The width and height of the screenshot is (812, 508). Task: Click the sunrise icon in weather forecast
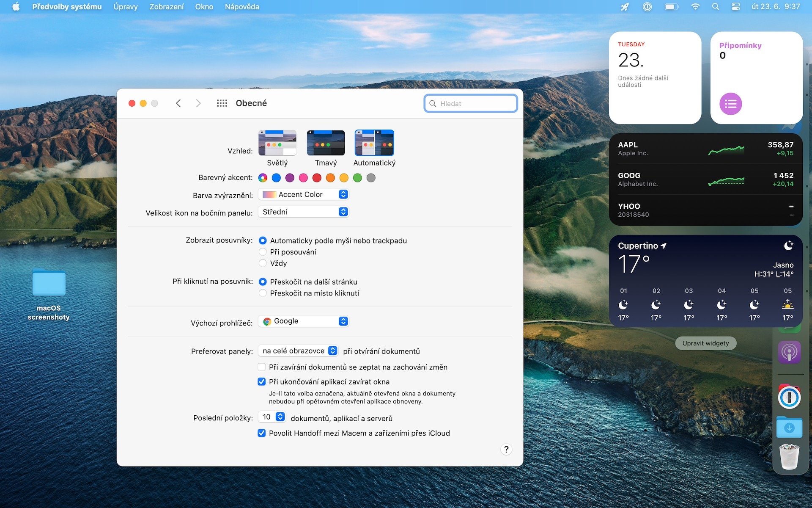(x=787, y=304)
